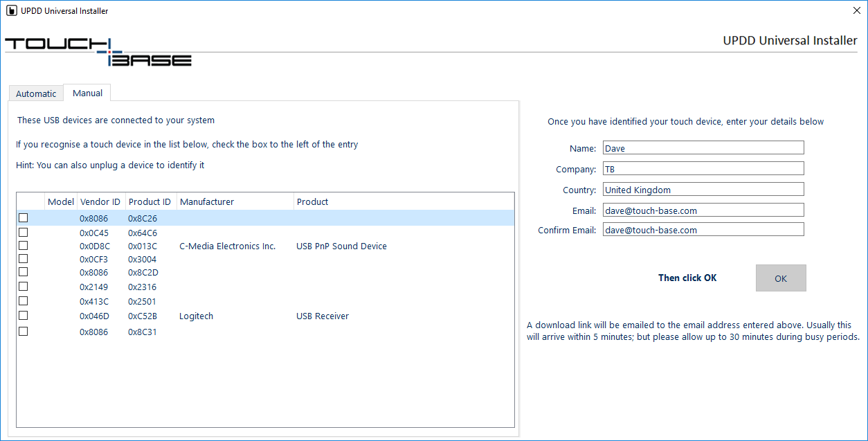Tick the C-Media USB PnP Sound Device checkbox
The width and height of the screenshot is (868, 441).
click(x=23, y=245)
